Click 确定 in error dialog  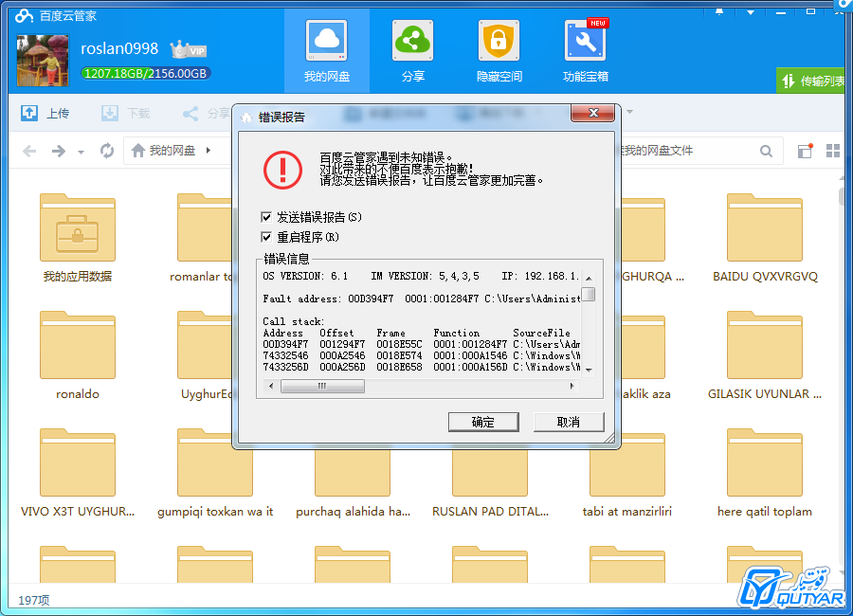tap(483, 422)
